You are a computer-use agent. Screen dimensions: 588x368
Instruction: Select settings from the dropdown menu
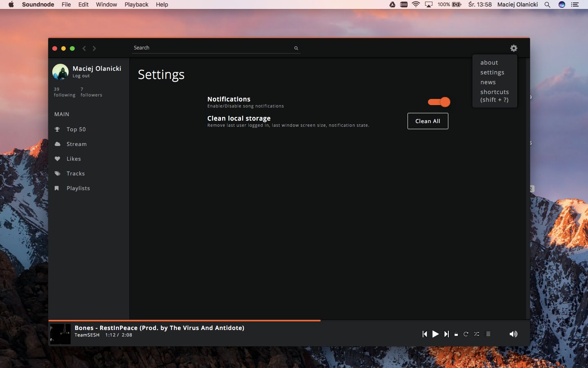(492, 72)
